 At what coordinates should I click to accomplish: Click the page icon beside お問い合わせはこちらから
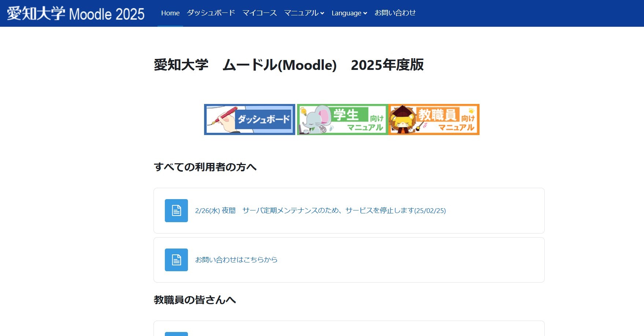(176, 260)
